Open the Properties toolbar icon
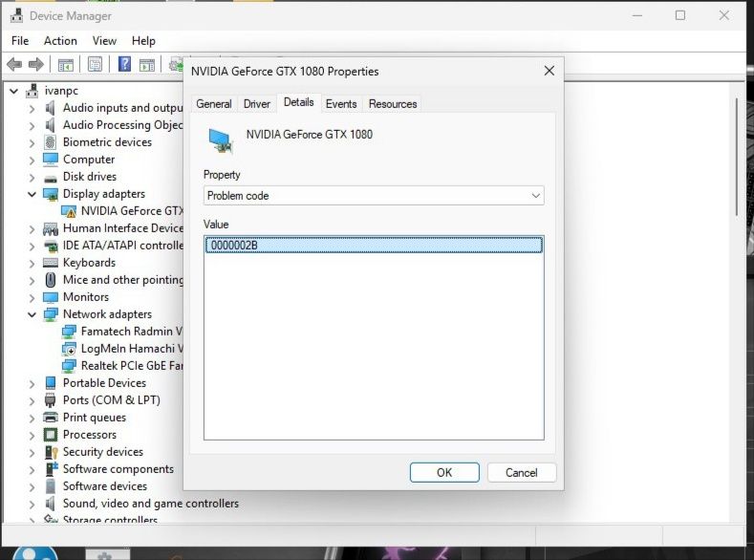This screenshot has width=754, height=560. [x=95, y=64]
